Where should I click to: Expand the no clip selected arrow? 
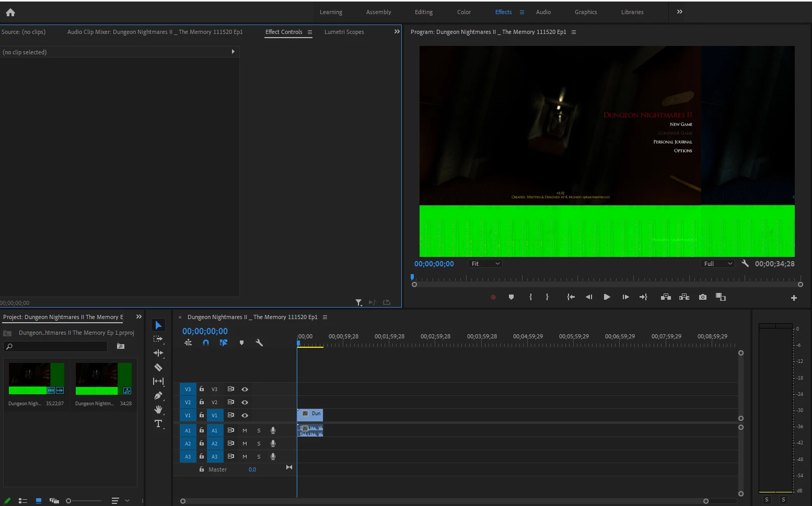tap(233, 52)
